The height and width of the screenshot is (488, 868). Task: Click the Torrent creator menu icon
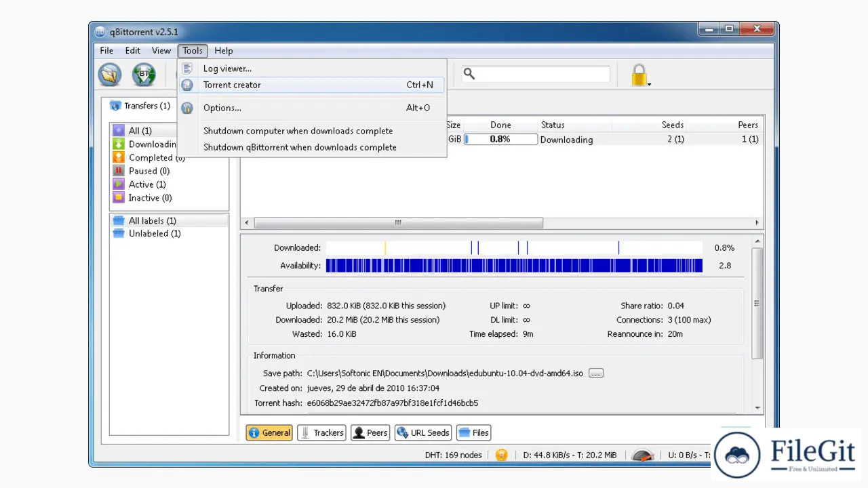[188, 85]
